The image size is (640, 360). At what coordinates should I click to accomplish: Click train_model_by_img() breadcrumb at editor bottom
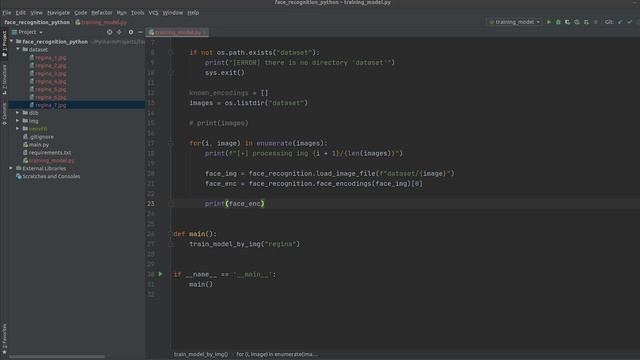201,354
